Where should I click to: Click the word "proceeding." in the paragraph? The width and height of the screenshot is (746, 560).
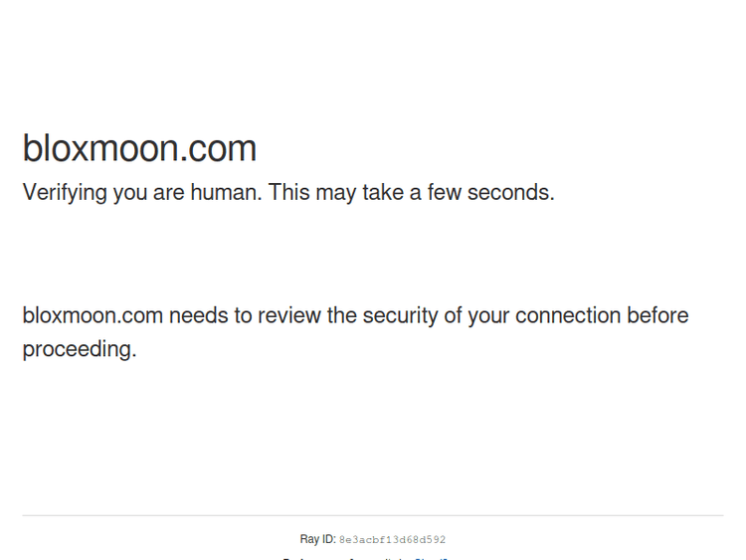coord(79,350)
